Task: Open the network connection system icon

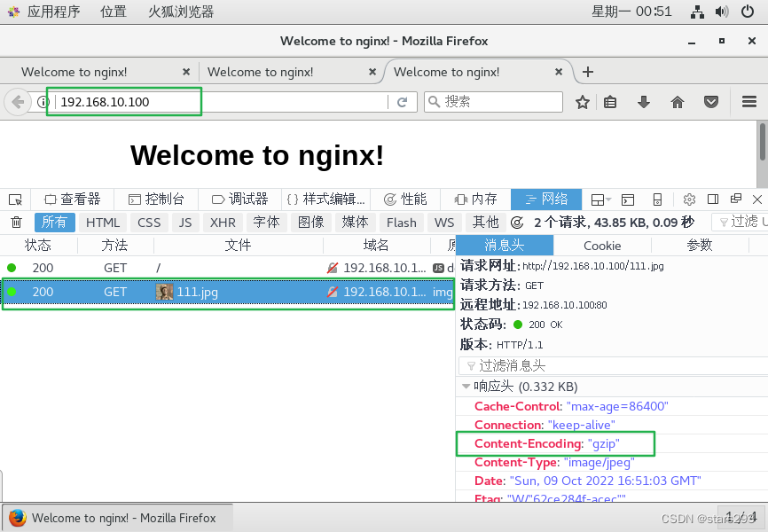Action: point(697,12)
